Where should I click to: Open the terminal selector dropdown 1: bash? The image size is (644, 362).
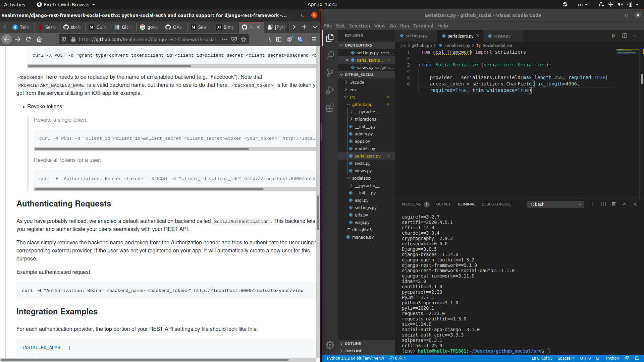[x=555, y=204]
